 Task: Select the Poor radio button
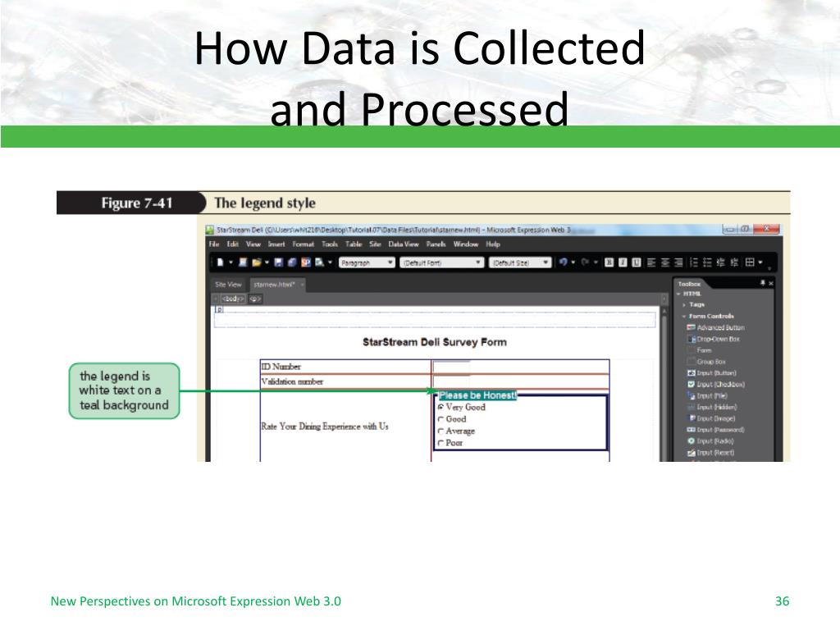click(x=441, y=443)
